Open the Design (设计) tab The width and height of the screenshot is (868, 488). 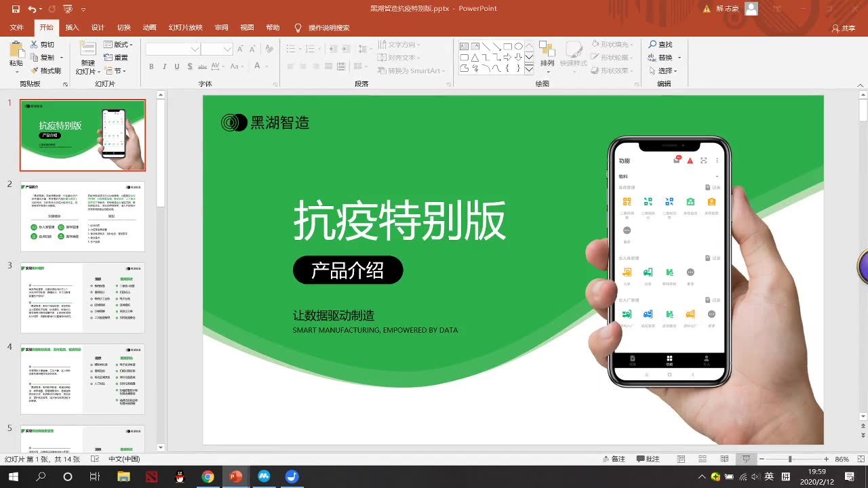click(98, 28)
